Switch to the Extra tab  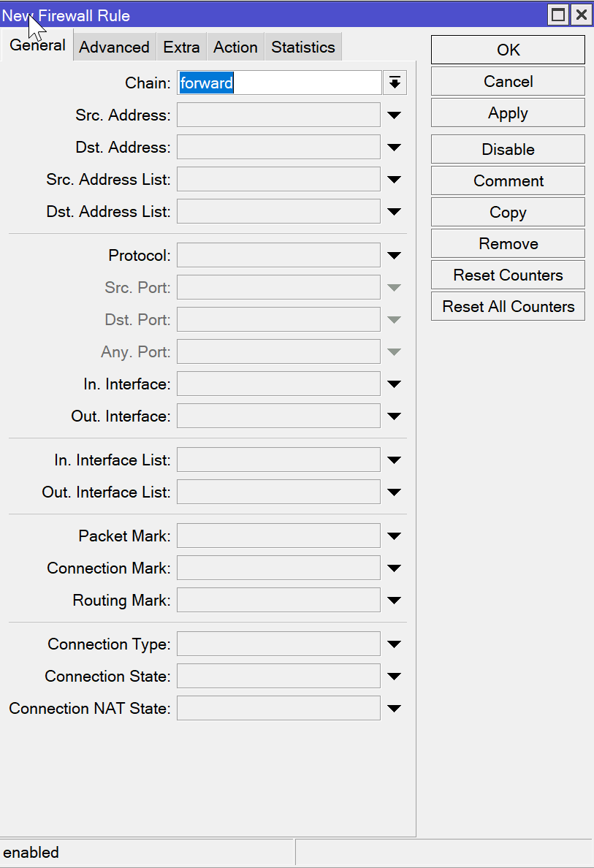181,45
